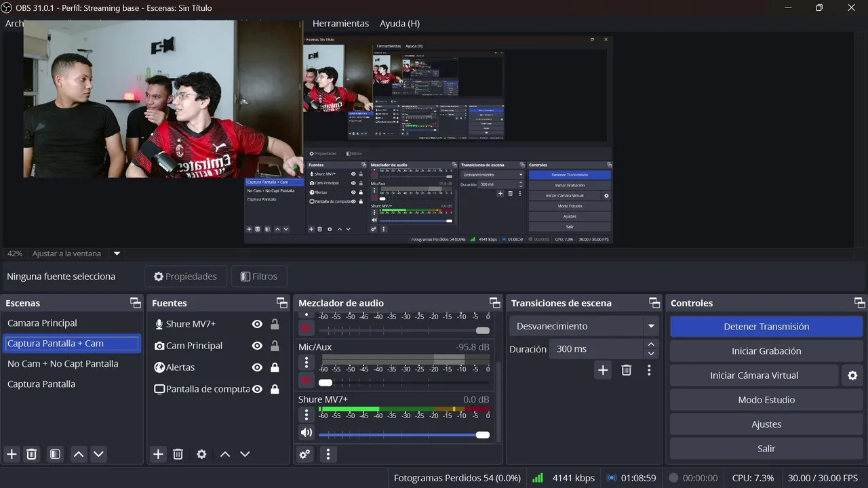
Task: Unmute the Mic/Aux muted speaker icon
Action: tap(307, 380)
